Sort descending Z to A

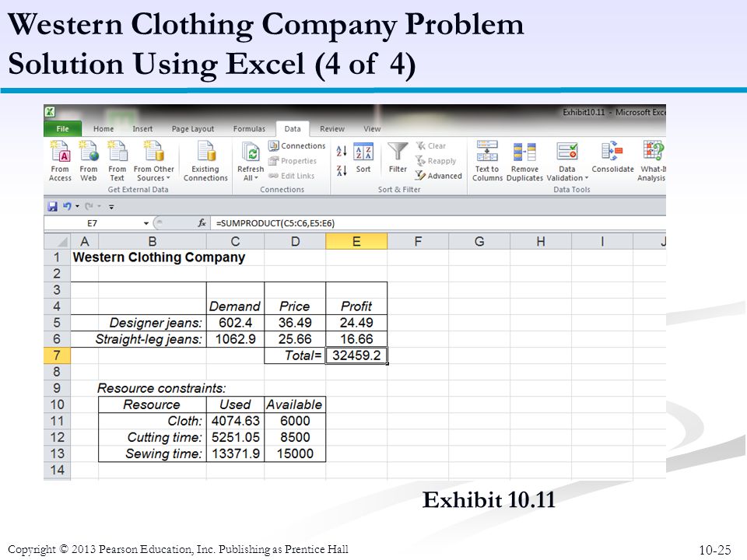342,170
